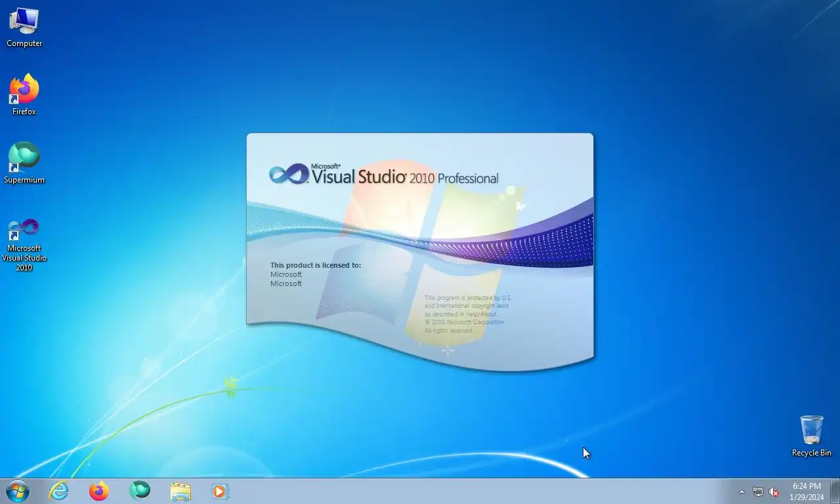Screen dimensions: 840x504
Task: Launch Supermium from the taskbar
Action: [140, 491]
